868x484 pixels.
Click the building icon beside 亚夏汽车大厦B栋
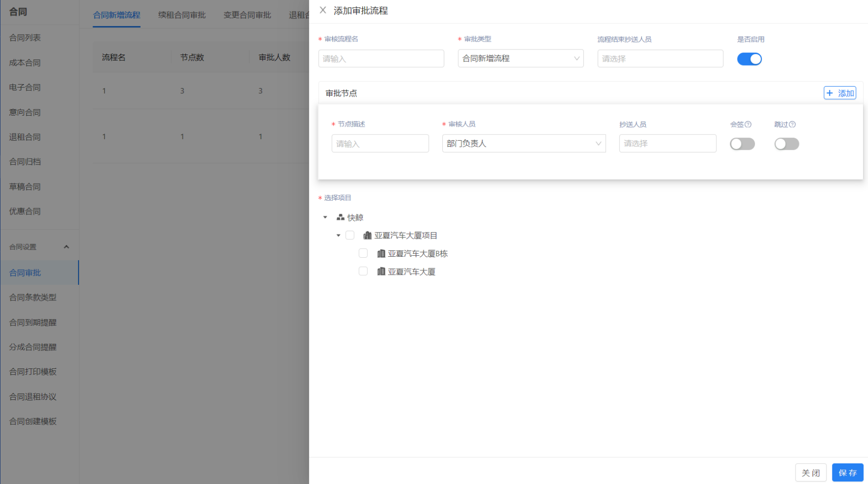pos(381,253)
